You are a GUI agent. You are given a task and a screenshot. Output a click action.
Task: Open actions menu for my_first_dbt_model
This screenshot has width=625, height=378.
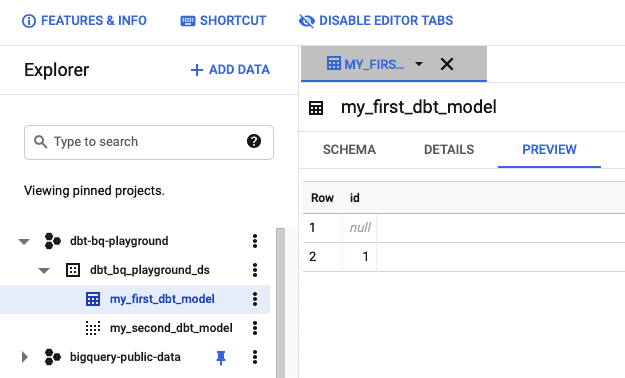255,299
